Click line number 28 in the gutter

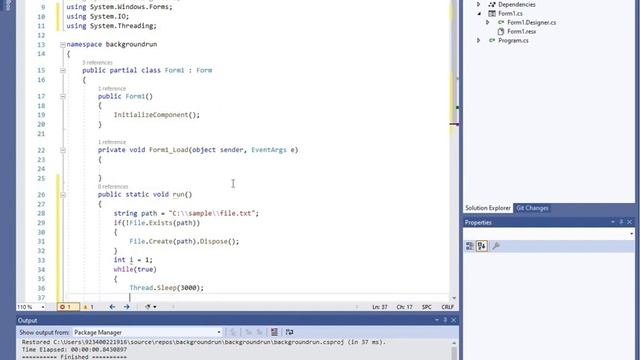[x=41, y=213]
